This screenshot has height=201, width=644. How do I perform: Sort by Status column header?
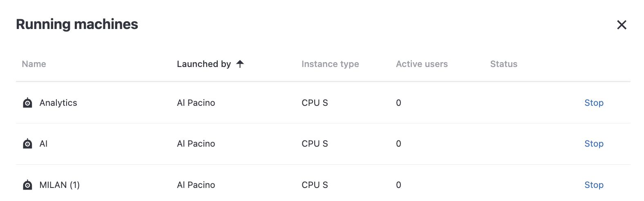coord(503,64)
